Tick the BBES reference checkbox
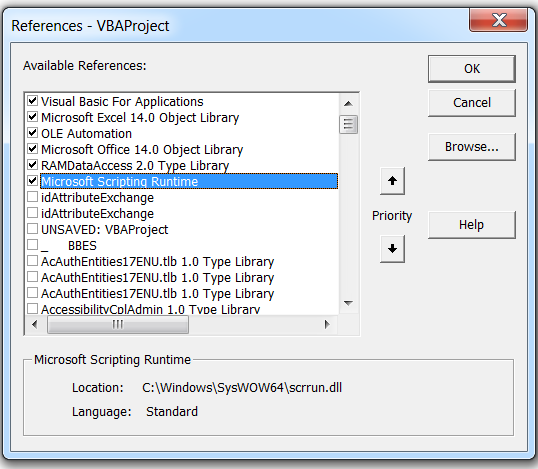The height and width of the screenshot is (469, 538). click(x=33, y=245)
